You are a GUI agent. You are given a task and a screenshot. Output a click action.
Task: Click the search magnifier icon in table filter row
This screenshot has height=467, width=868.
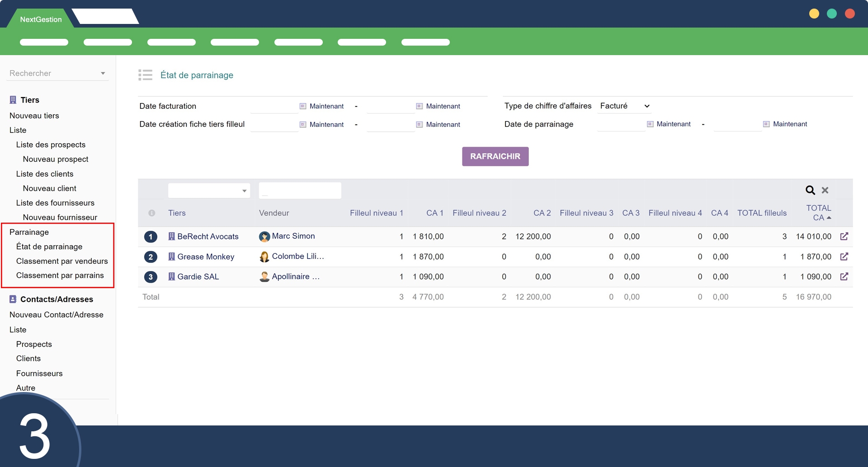pos(810,190)
